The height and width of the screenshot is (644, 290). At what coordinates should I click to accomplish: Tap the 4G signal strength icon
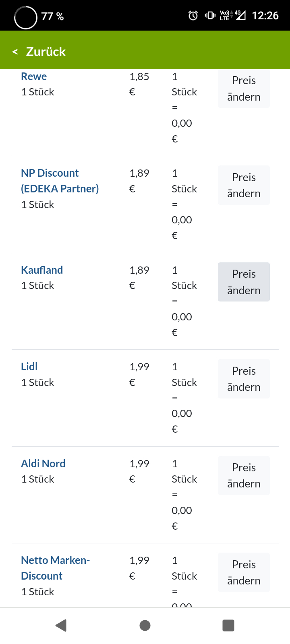pos(240,16)
